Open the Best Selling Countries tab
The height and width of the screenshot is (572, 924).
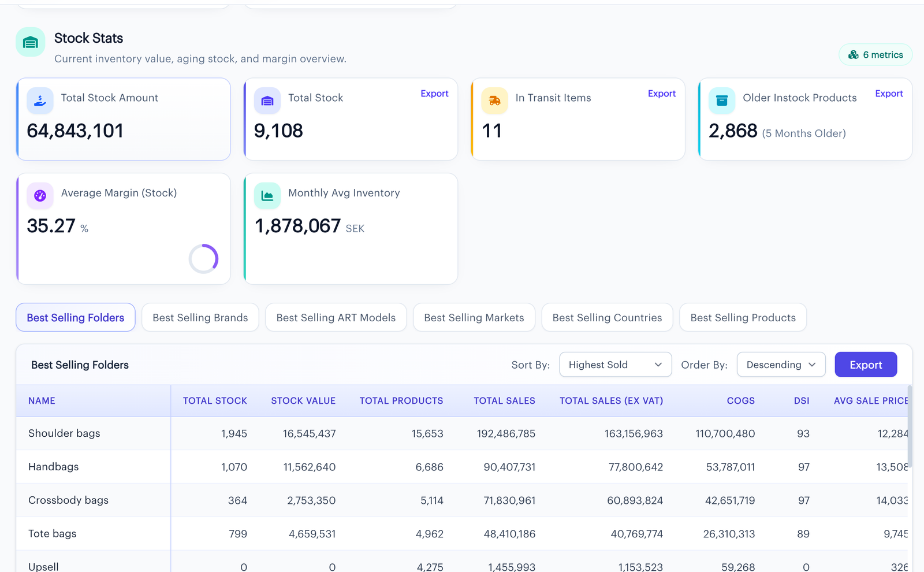point(608,318)
